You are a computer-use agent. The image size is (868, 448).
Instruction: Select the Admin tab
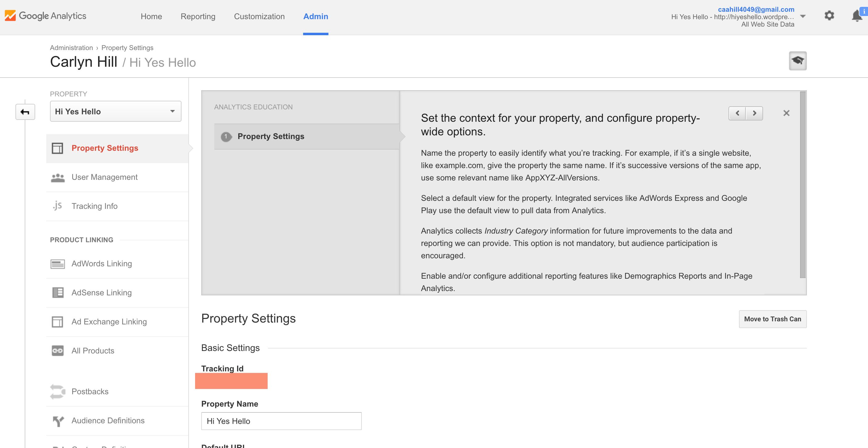point(315,17)
